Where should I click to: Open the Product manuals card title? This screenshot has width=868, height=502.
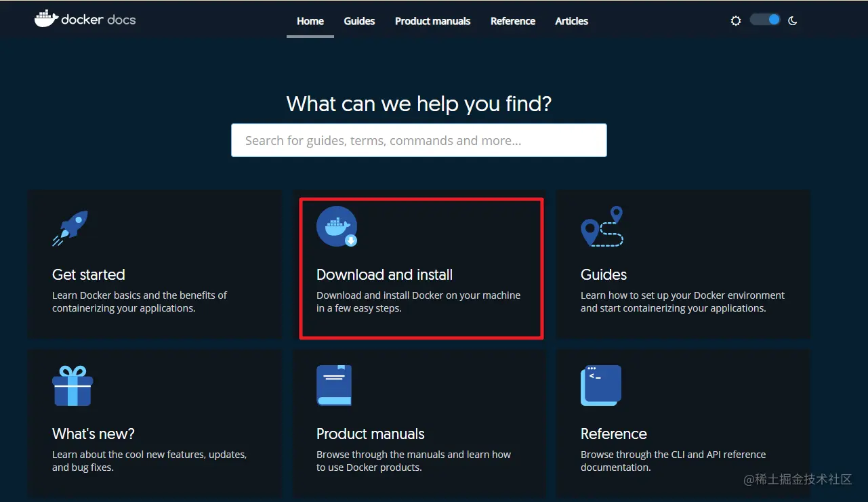pos(371,434)
